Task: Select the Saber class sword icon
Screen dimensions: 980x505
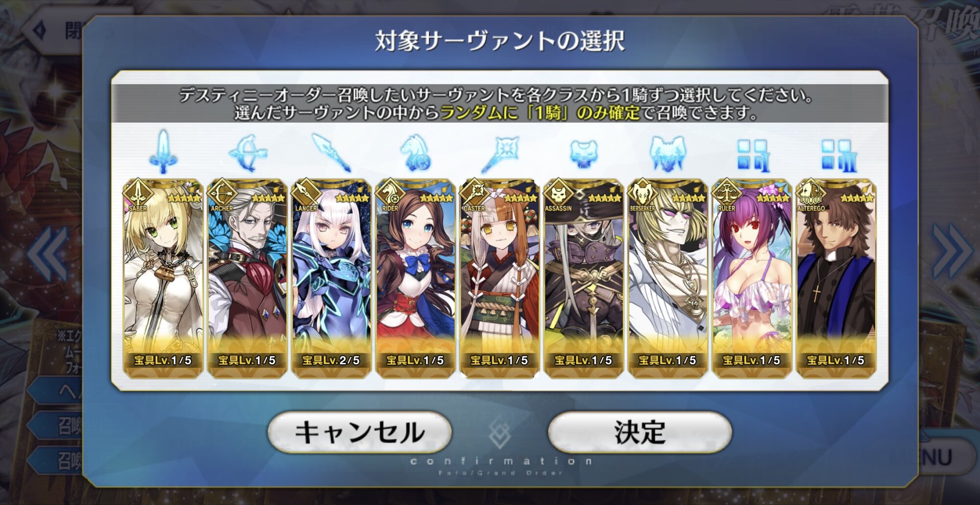Action: [163, 152]
